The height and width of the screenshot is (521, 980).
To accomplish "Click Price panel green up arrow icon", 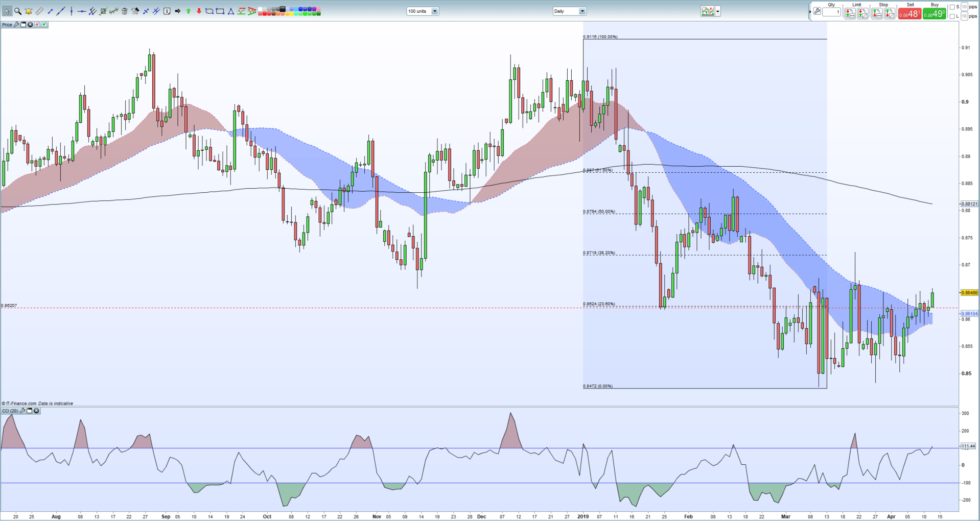I will point(44,25).
